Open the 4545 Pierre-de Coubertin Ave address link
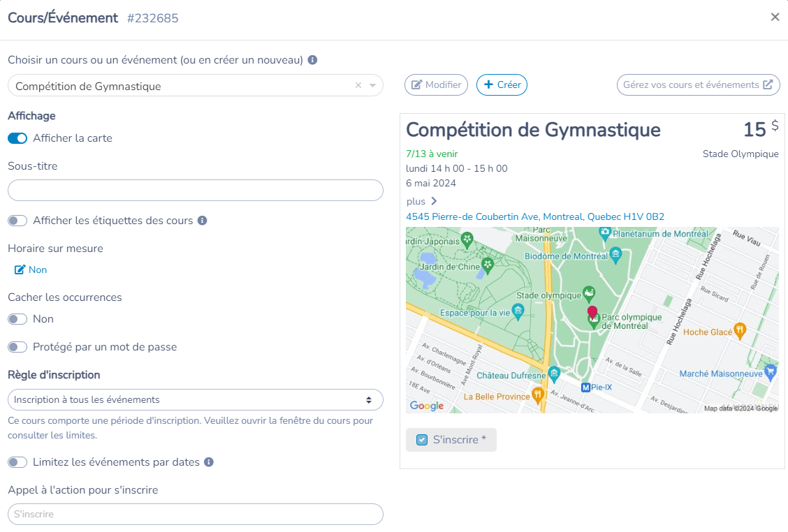The image size is (788, 532). [535, 216]
